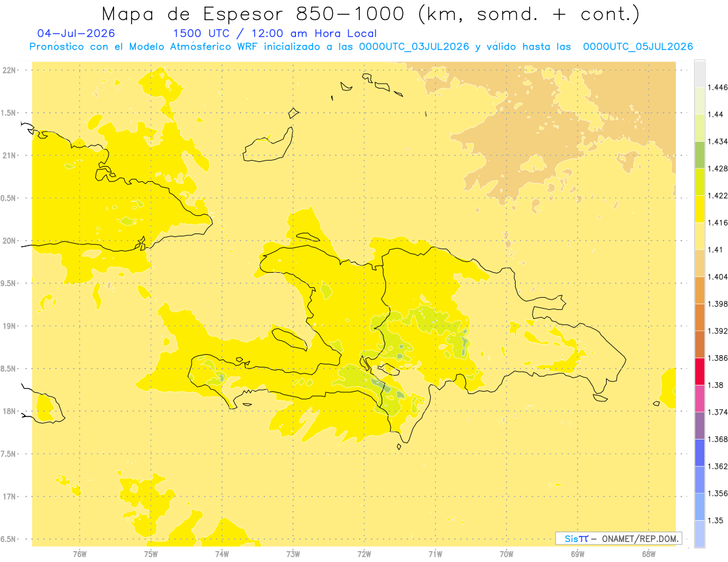Click the latitude tick label '20N'
Image resolution: width=728 pixels, height=562 pixels.
coord(8,241)
